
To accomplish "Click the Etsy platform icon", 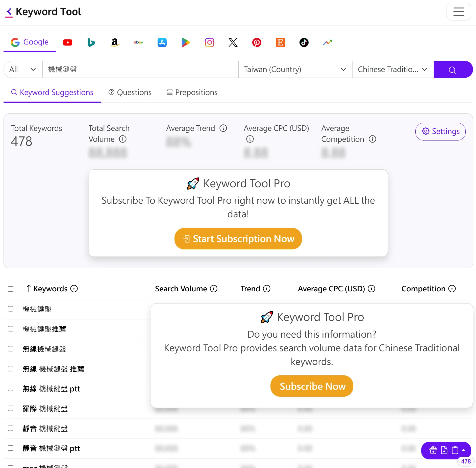I will [x=280, y=42].
